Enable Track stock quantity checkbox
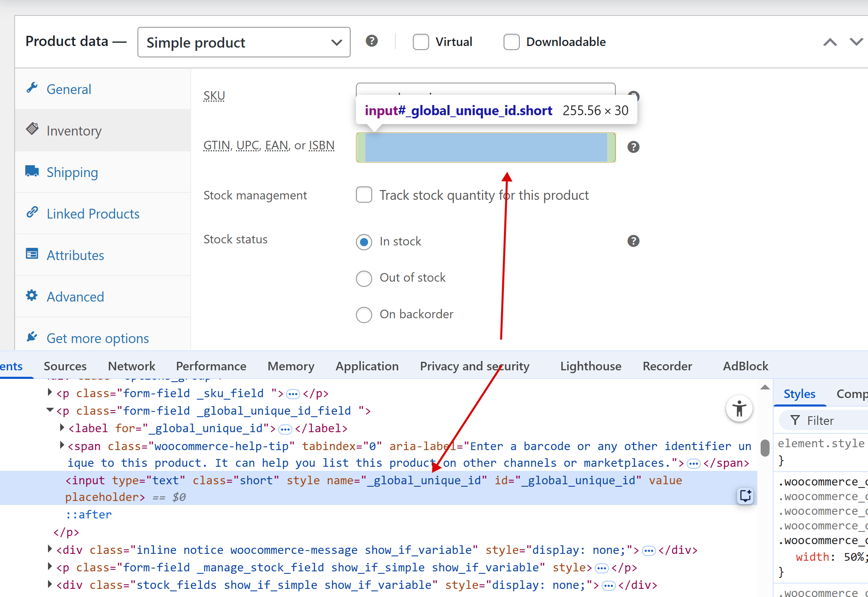Screen dimensions: 868x597 coord(364,195)
